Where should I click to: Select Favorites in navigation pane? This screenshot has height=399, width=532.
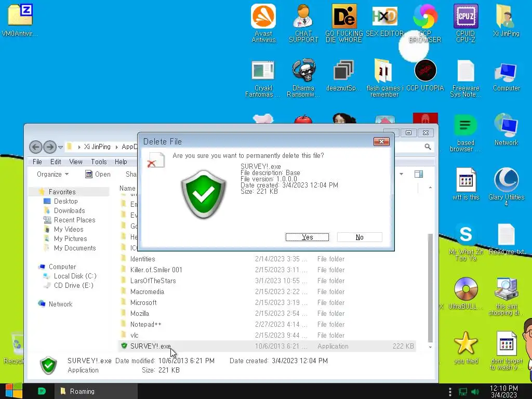click(x=62, y=192)
